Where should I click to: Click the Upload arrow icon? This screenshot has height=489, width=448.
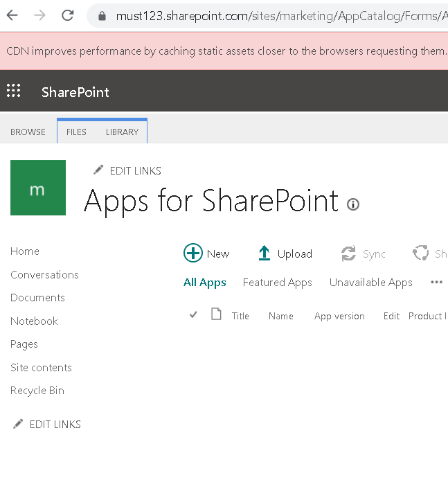point(265,253)
